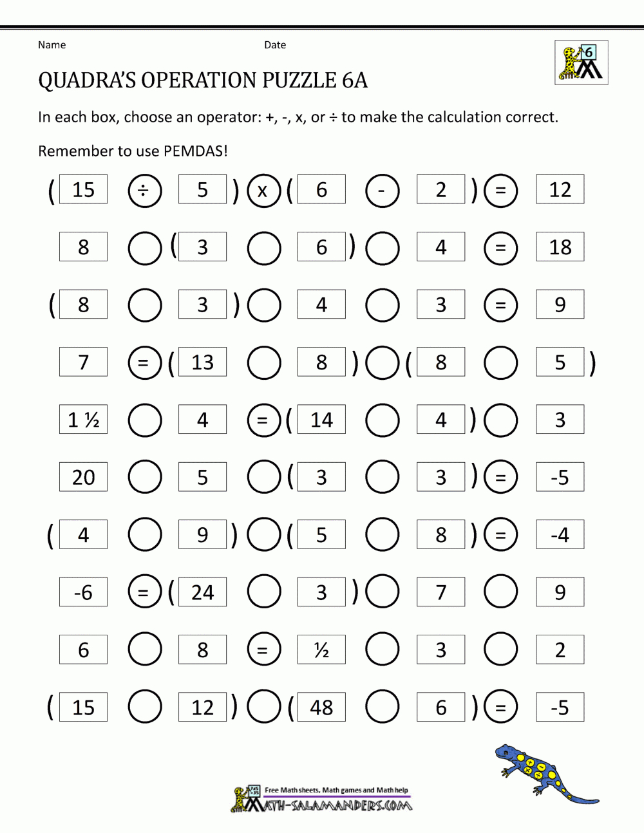644x833 pixels.
Task: Select the empty circle between 24 and 3
Action: (263, 592)
